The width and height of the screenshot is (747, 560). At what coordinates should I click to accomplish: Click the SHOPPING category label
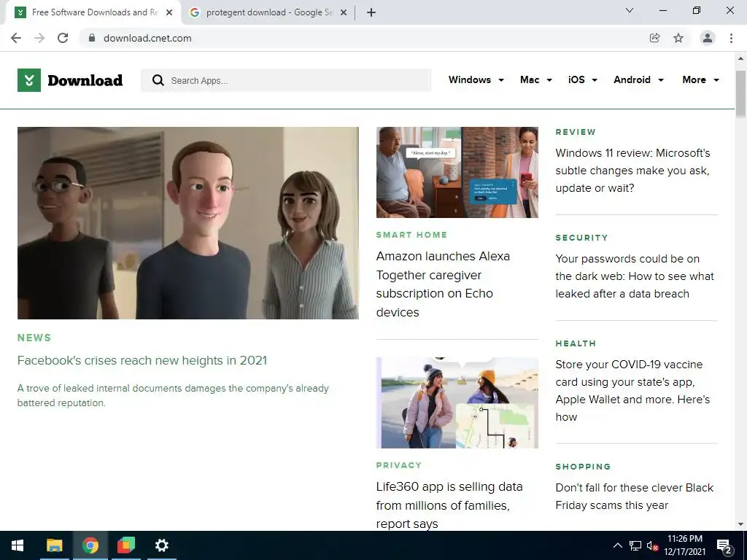[583, 467]
